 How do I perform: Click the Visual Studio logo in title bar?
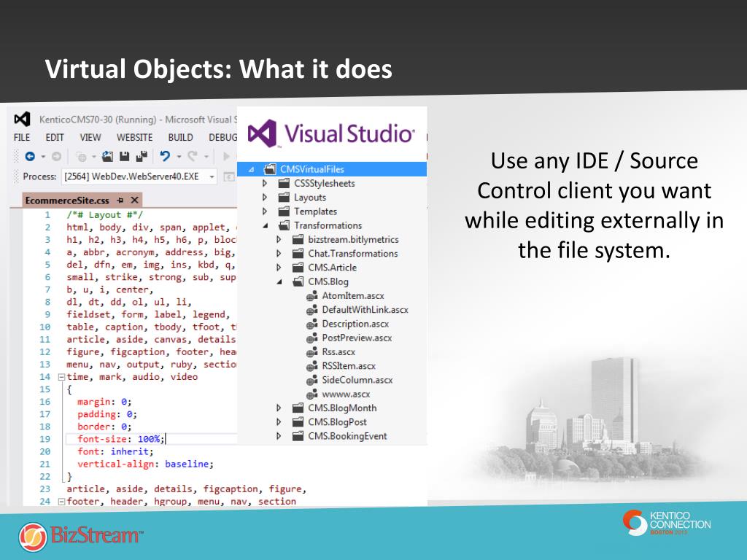(22, 119)
